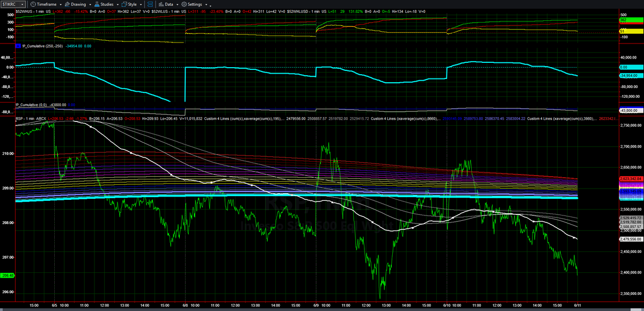Click the IP_Cumulative (250,-250) study label

point(43,46)
